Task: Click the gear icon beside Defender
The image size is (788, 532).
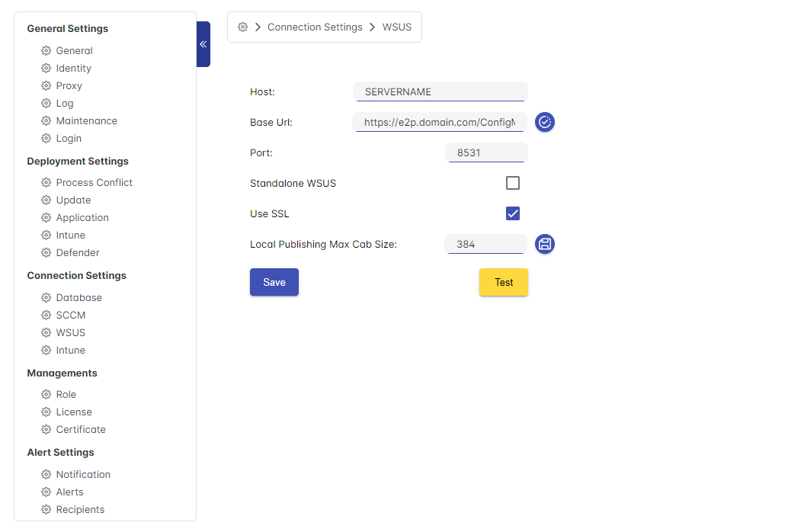Action: click(x=46, y=253)
